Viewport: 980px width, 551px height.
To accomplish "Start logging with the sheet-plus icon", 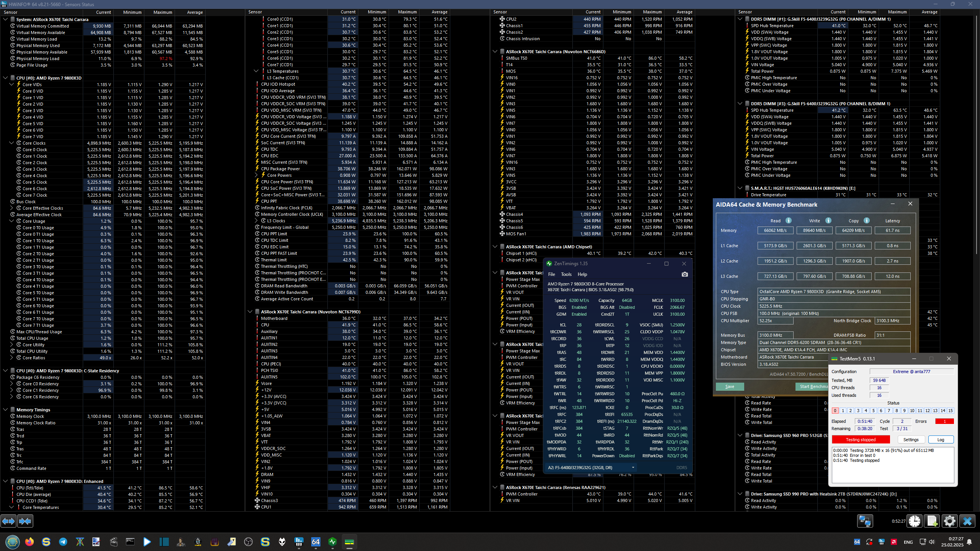I will (932, 521).
